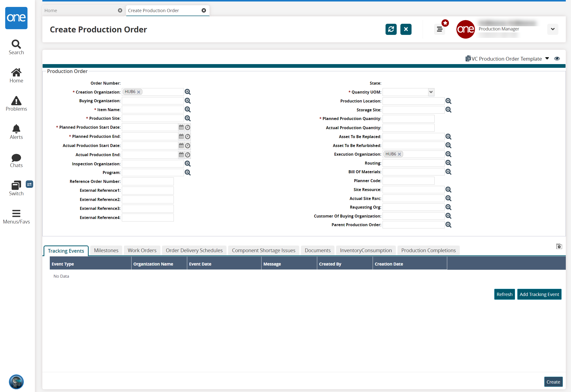571x392 pixels.
Task: Open calendar for Planned Production Start Date
Action: point(181,127)
